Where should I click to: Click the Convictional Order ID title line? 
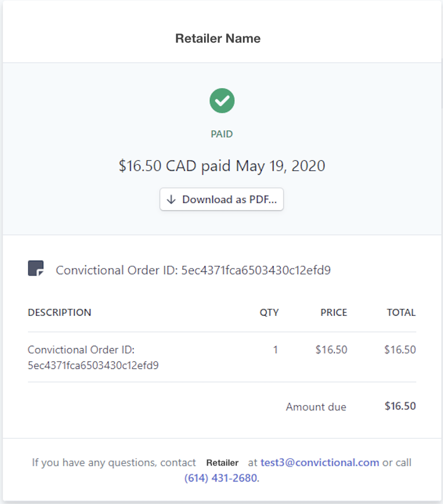(193, 270)
